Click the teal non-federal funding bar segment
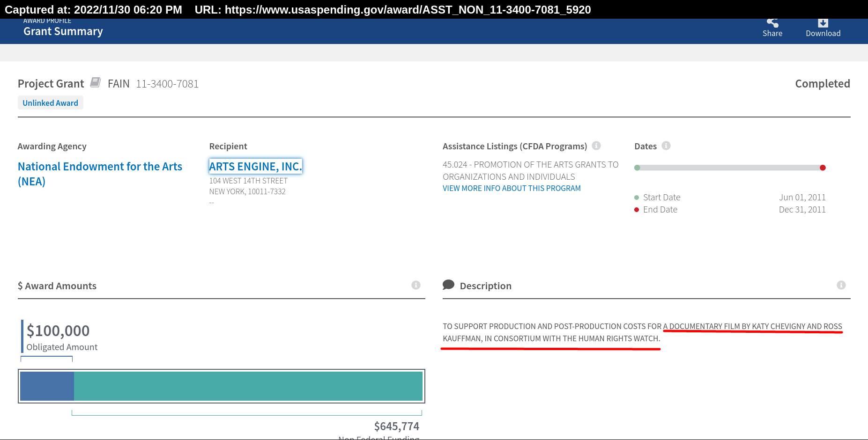Image resolution: width=868 pixels, height=440 pixels. [248, 386]
